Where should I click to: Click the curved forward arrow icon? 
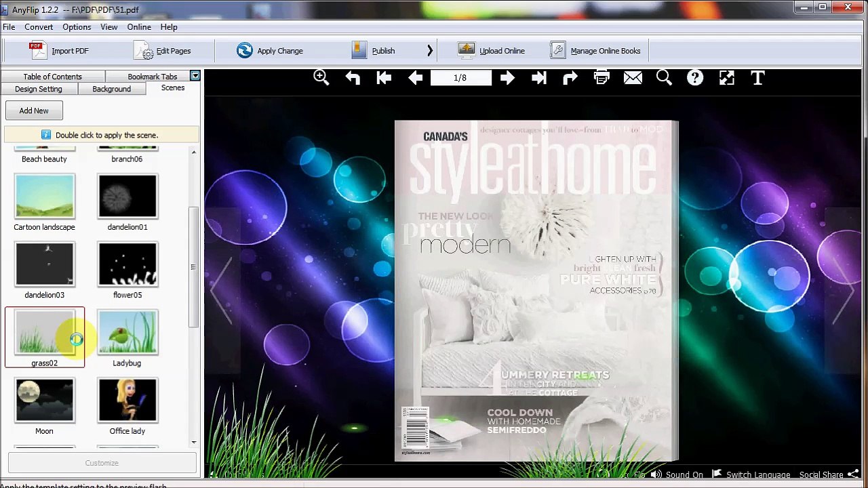pyautogui.click(x=570, y=78)
